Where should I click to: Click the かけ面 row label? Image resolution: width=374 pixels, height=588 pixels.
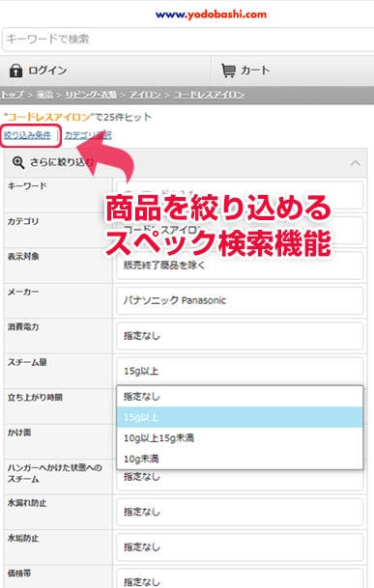[19, 433]
